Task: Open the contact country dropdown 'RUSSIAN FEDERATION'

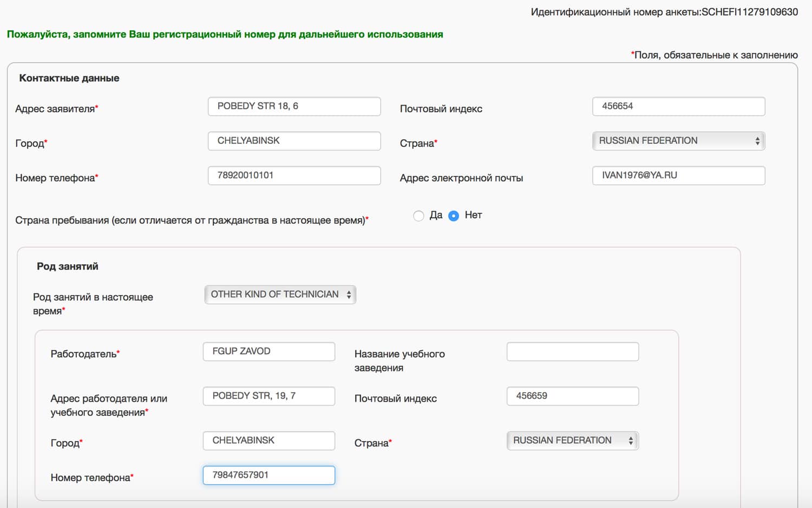Action: point(678,141)
